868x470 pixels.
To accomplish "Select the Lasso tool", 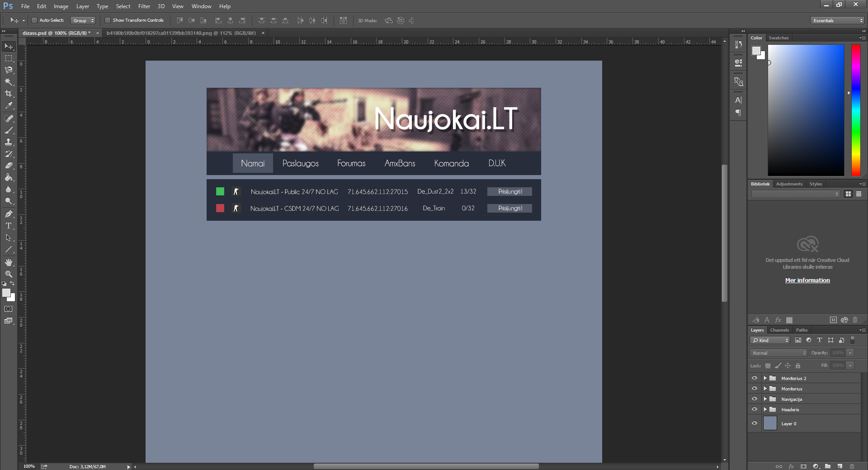I will (9, 70).
